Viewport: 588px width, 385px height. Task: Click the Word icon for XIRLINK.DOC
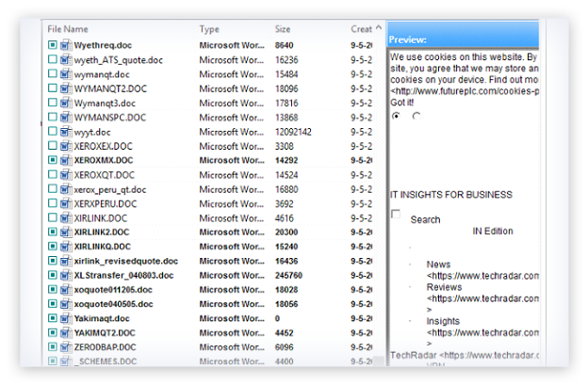65,218
